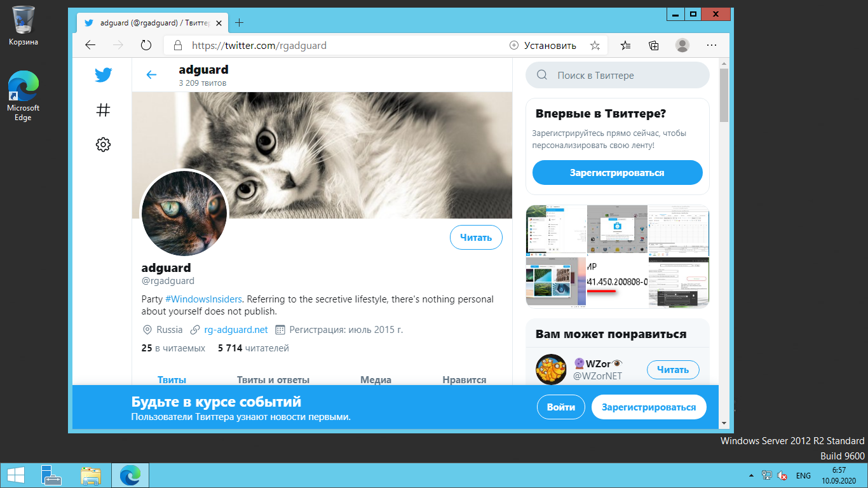Click the page vertical scrollbar thumb
Image resolution: width=868 pixels, height=488 pixels.
pos(724,95)
